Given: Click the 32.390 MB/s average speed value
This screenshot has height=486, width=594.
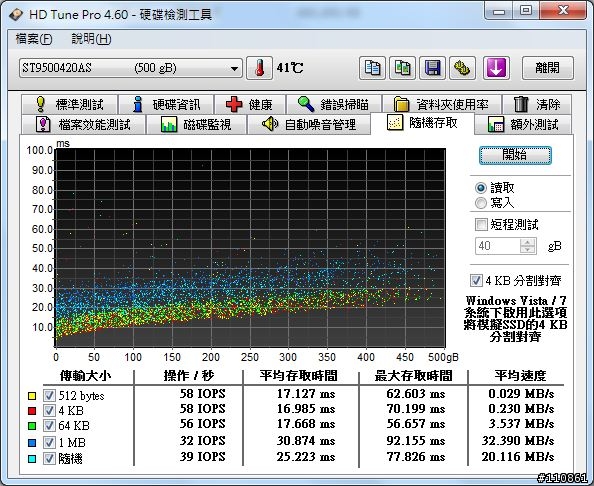Looking at the screenshot, I should click(518, 441).
